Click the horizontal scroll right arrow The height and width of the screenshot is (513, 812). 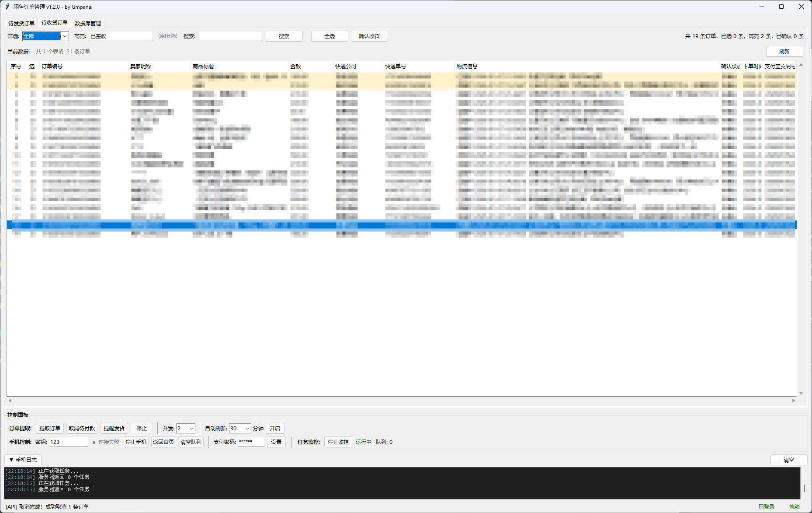click(x=794, y=401)
